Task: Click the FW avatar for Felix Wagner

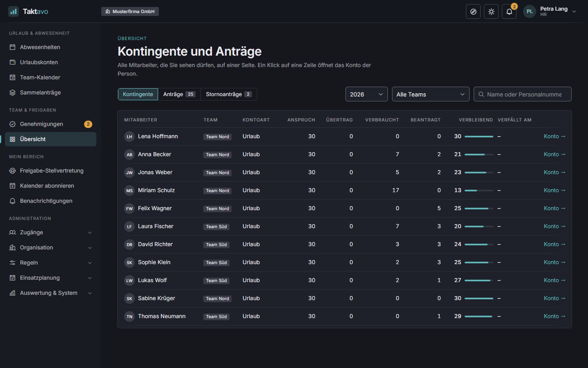Action: click(x=129, y=209)
